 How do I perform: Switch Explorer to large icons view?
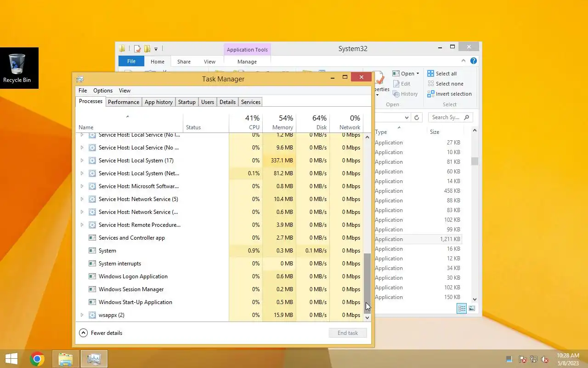(x=472, y=308)
